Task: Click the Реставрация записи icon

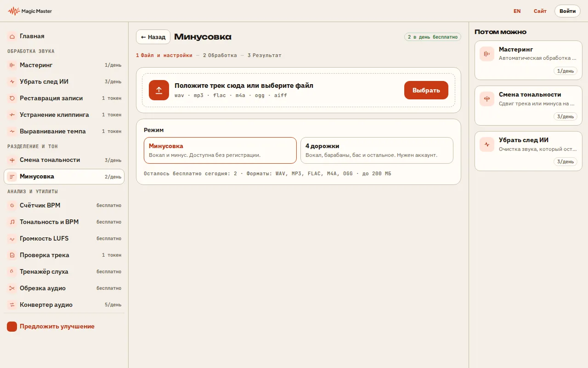Action: pyautogui.click(x=12, y=98)
